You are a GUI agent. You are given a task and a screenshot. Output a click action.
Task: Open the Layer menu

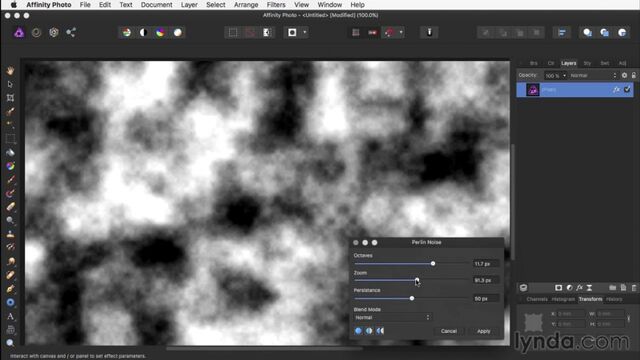[189, 5]
